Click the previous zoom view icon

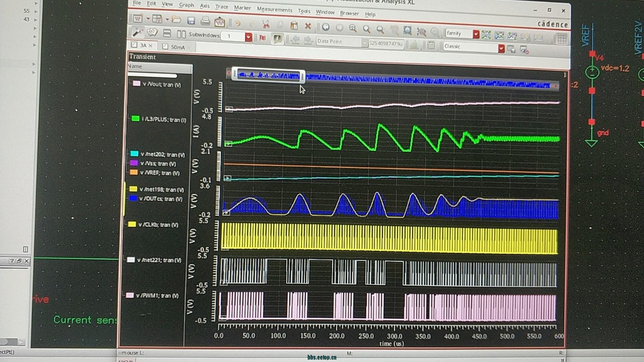click(x=326, y=27)
